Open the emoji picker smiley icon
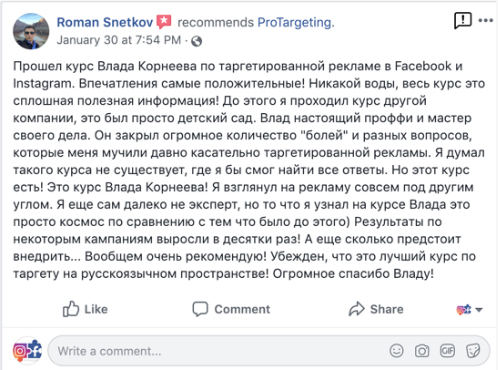Screen dimensions: 498x370 point(396,351)
